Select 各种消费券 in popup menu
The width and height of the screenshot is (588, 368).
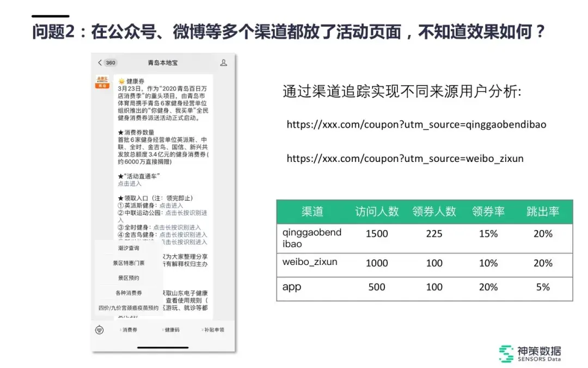(128, 293)
